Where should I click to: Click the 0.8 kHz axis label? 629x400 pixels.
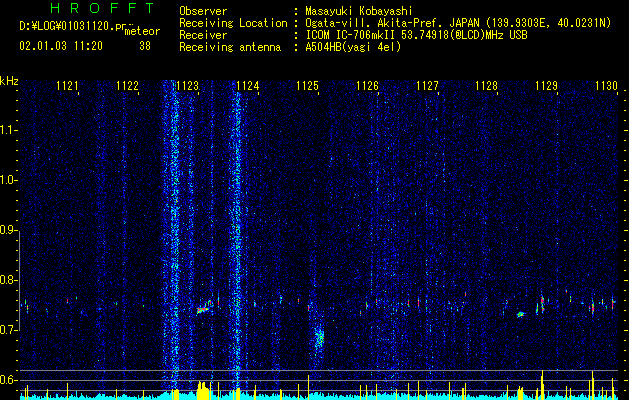8,280
